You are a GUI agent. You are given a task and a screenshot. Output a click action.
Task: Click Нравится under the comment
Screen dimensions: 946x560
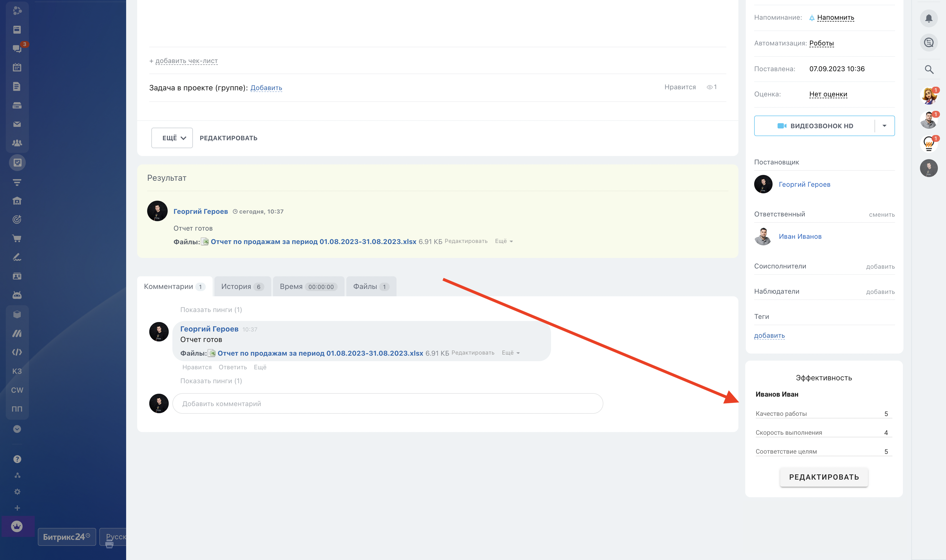(x=197, y=367)
